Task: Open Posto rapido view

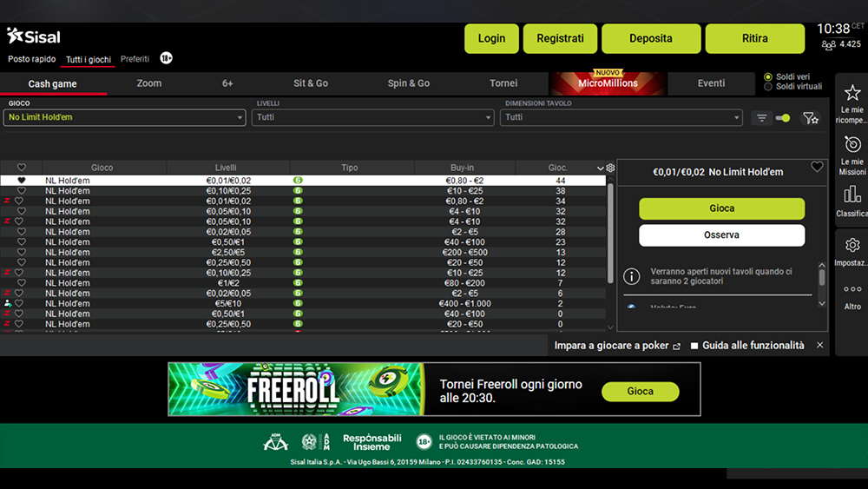Action: pyautogui.click(x=31, y=59)
